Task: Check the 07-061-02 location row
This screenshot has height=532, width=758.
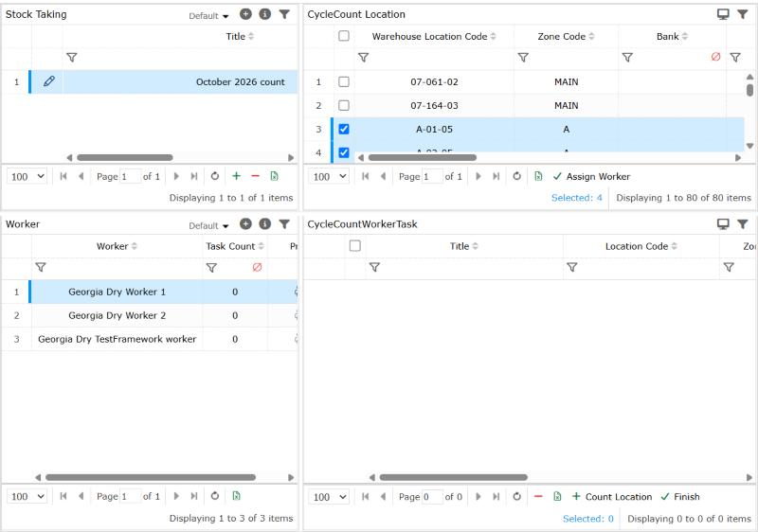Action: click(x=344, y=81)
